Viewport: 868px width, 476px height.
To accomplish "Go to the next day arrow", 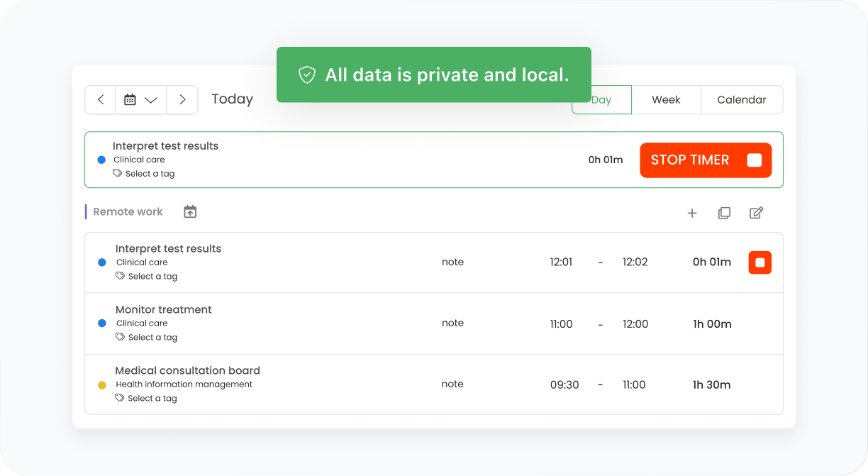I will click(x=182, y=100).
